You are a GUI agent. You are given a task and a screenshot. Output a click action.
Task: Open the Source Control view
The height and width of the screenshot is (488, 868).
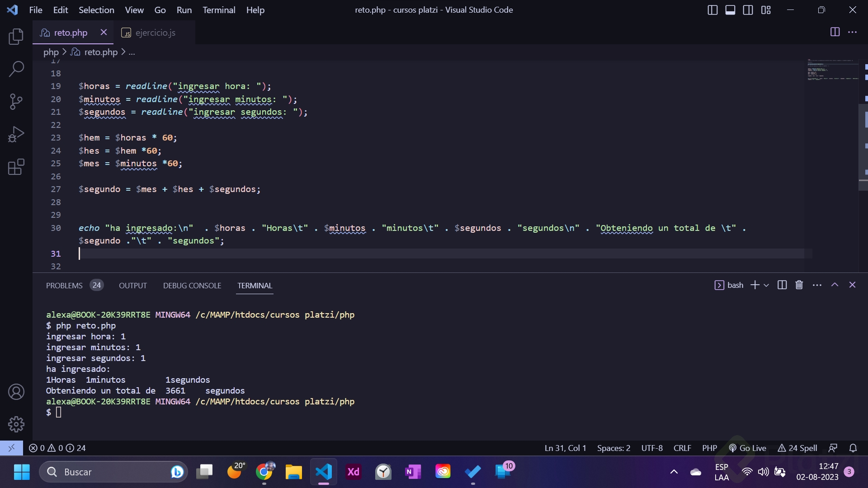click(x=16, y=102)
